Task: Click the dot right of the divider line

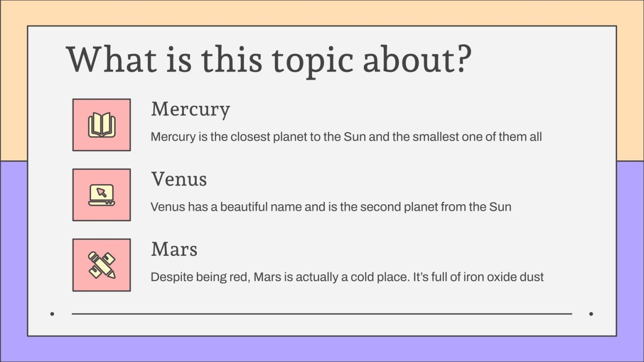Action: (591, 314)
